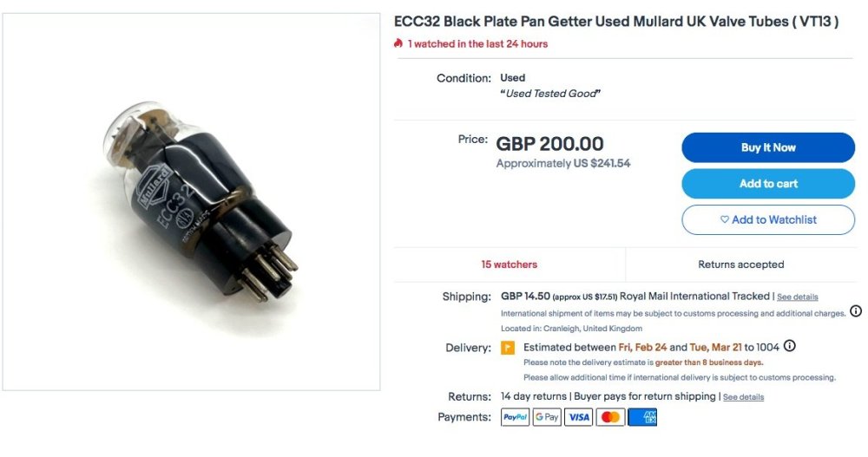Open See details link for Returns
The image size is (868, 457).
743,397
